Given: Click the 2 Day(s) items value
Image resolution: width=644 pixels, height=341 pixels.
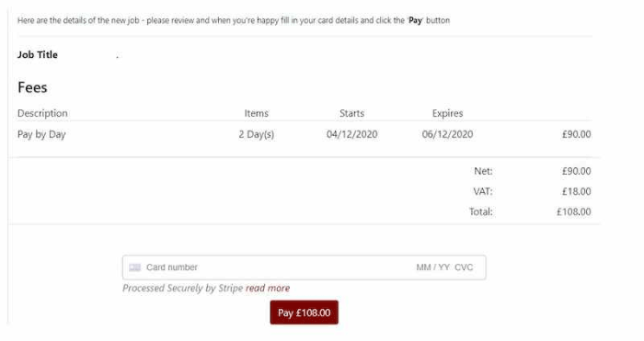Looking at the screenshot, I should pyautogui.click(x=257, y=134).
